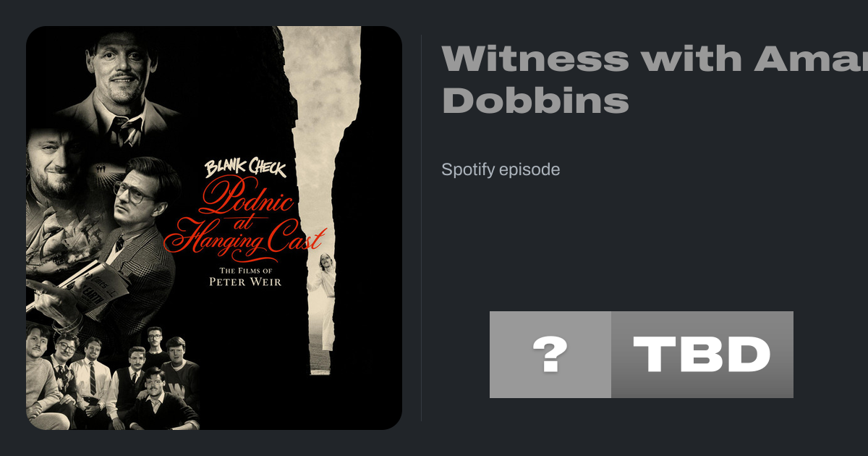Click the rock crevice opening on cover

[x=318, y=199]
